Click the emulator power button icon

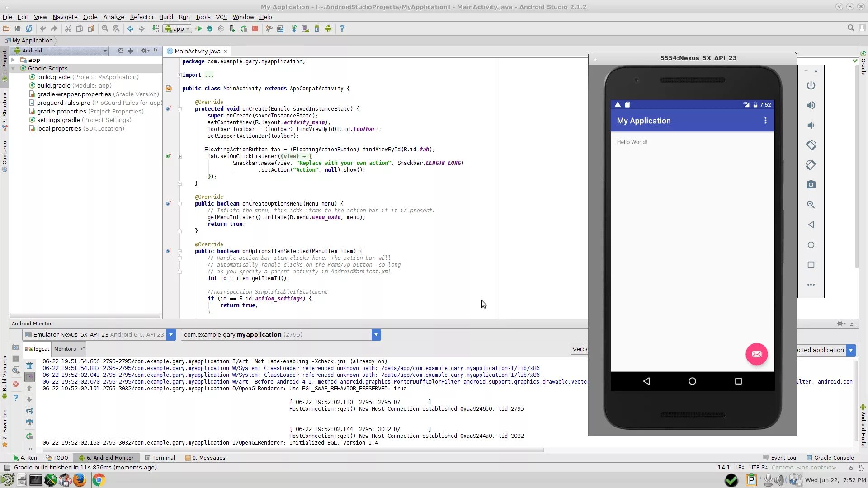[x=811, y=85]
